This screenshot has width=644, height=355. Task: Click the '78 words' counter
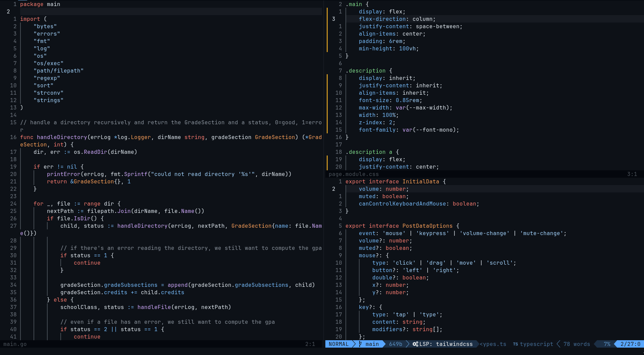pyautogui.click(x=577, y=344)
